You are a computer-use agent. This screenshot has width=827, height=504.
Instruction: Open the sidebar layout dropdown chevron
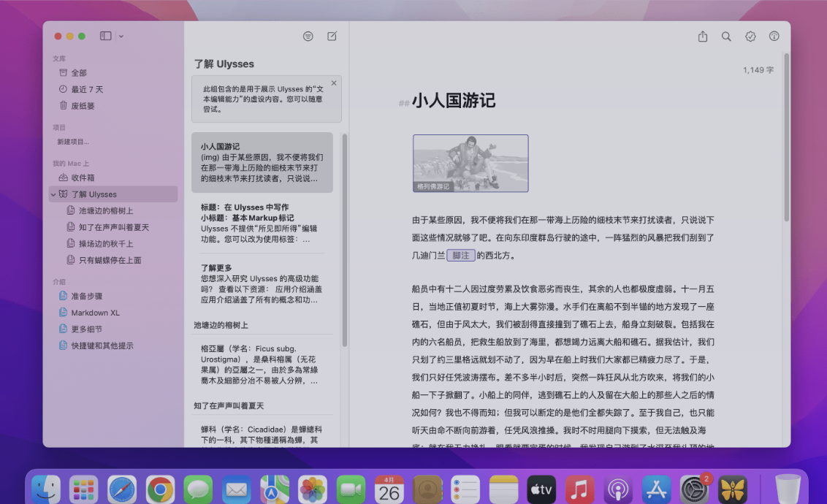(x=121, y=35)
